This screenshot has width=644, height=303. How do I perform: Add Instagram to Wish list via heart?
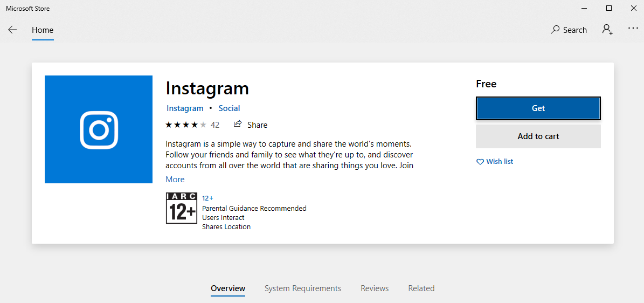tap(480, 162)
